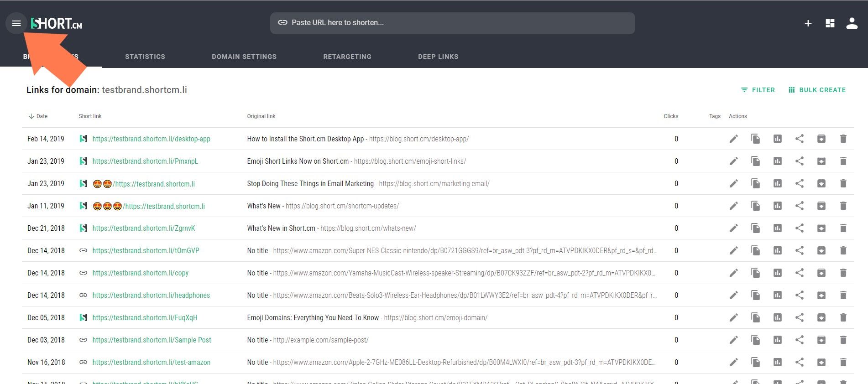Share the test-amazon short link
This screenshot has height=384, width=868.
point(799,362)
